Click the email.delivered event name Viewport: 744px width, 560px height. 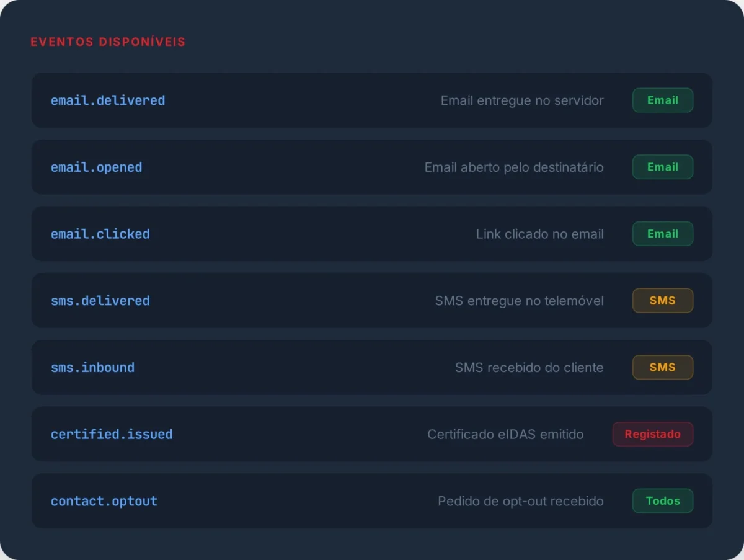[108, 100]
